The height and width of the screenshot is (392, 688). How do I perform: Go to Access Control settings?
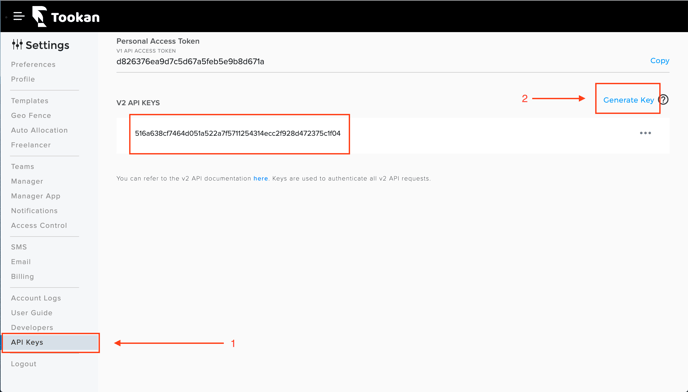click(x=39, y=226)
